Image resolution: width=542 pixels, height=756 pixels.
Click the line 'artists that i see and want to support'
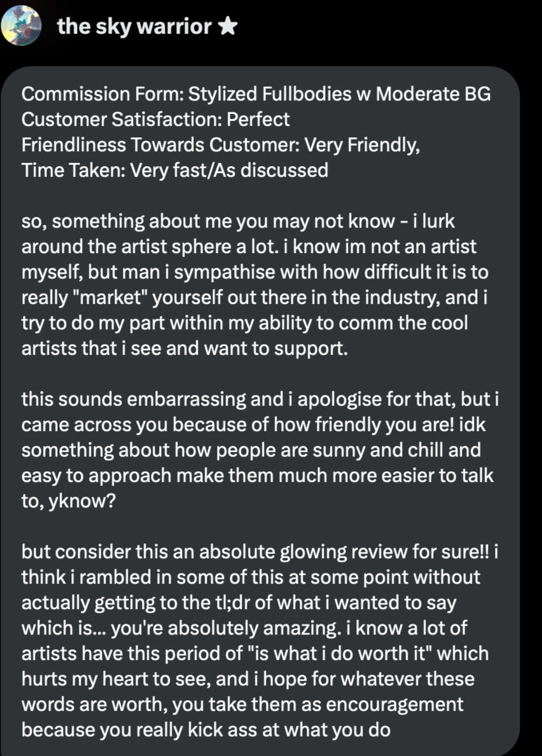[184, 348]
